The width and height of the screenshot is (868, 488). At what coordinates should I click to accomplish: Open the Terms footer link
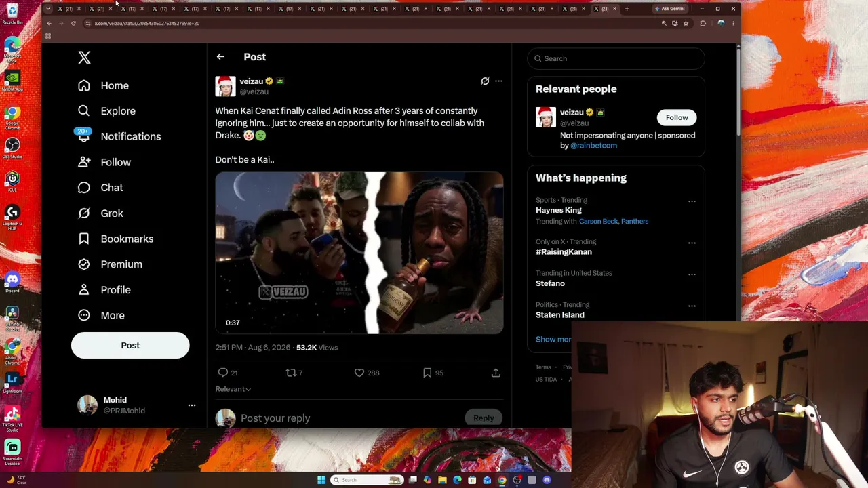point(543,367)
